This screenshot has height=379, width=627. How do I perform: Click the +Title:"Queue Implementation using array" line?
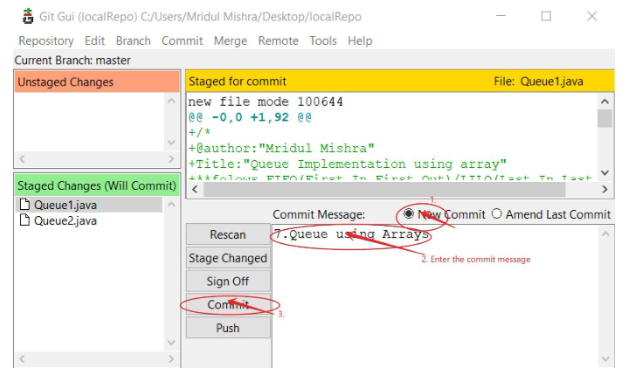tap(347, 164)
